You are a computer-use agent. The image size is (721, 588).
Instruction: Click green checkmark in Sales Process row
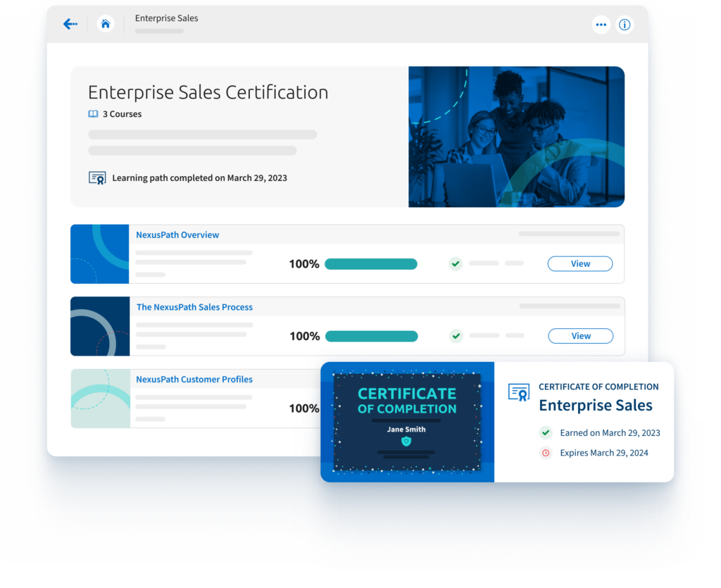coord(456,336)
